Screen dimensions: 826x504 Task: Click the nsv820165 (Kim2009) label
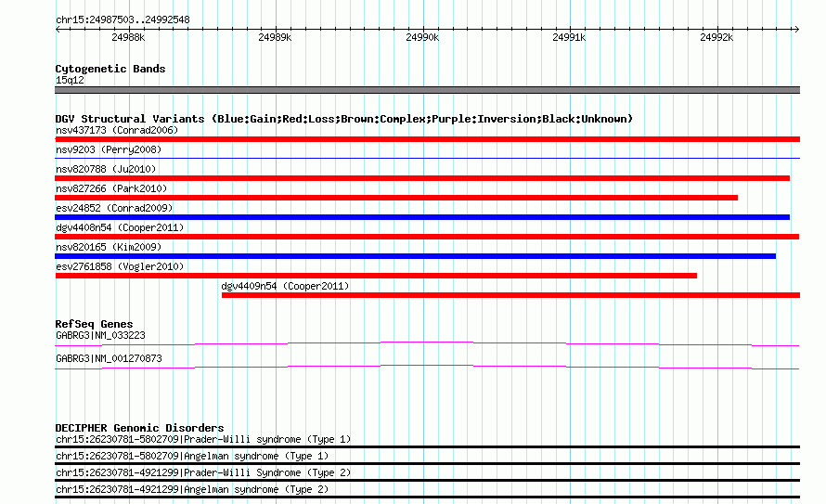[x=109, y=247]
